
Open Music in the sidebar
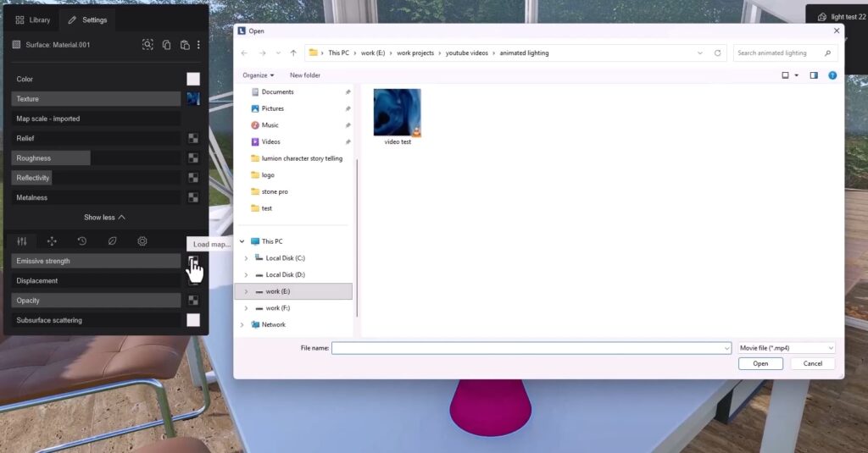(x=270, y=125)
